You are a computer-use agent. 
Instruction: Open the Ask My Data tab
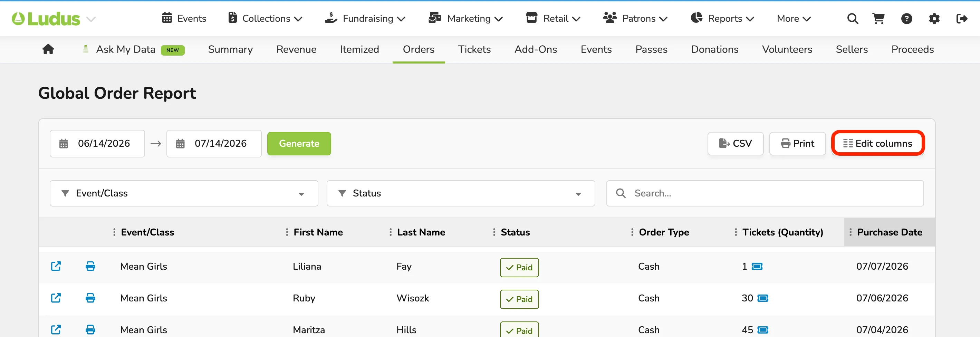click(x=133, y=49)
